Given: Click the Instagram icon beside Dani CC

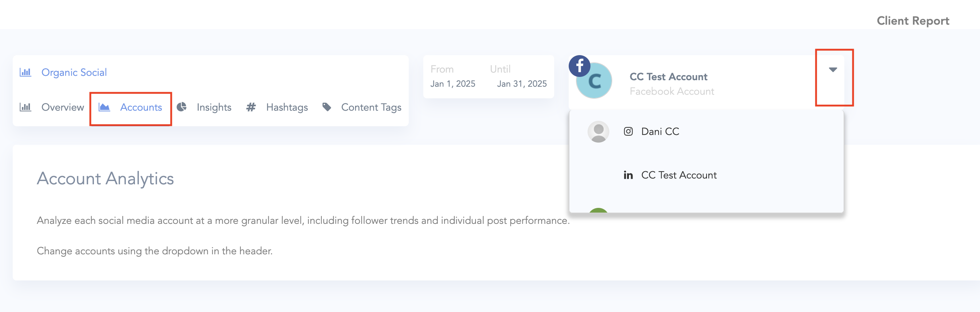Looking at the screenshot, I should pos(628,132).
